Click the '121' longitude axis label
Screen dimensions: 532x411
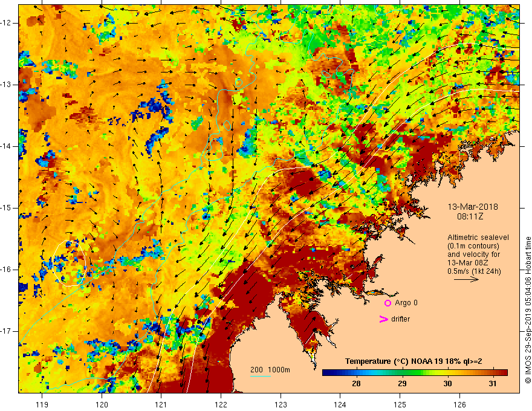click(161, 404)
